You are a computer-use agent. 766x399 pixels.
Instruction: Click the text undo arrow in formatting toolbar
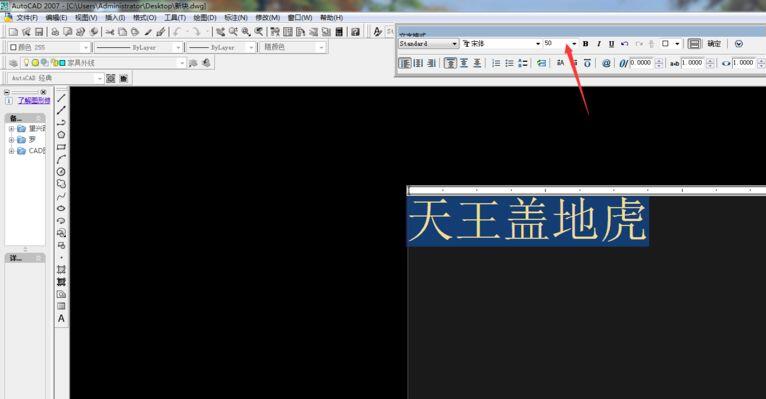(624, 43)
